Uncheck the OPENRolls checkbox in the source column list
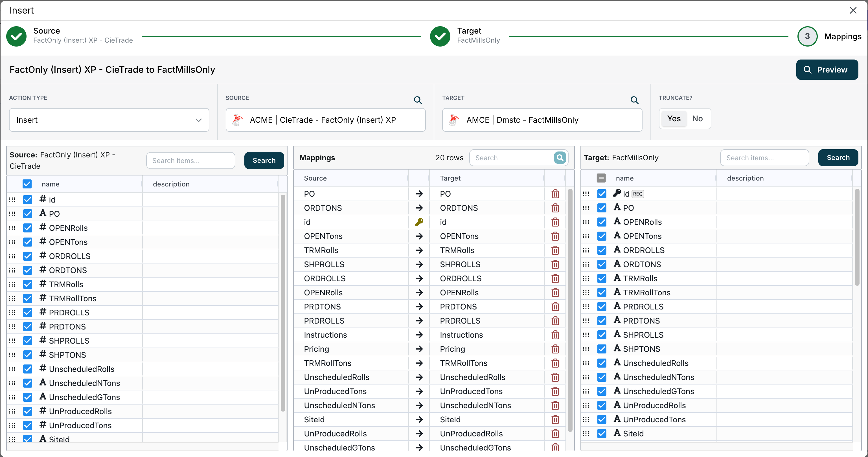868x457 pixels. pos(27,228)
